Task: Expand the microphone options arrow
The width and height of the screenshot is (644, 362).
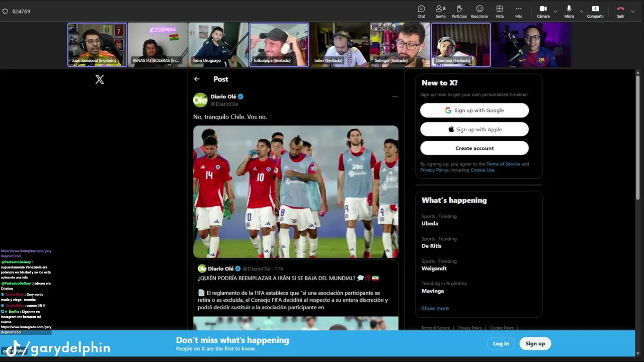Action: [581, 11]
